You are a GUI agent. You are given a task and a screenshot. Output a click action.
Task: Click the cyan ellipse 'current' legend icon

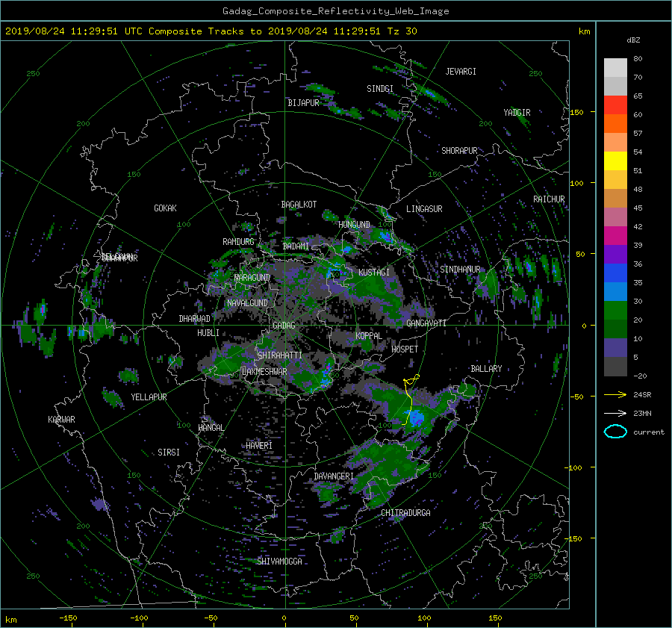[615, 432]
